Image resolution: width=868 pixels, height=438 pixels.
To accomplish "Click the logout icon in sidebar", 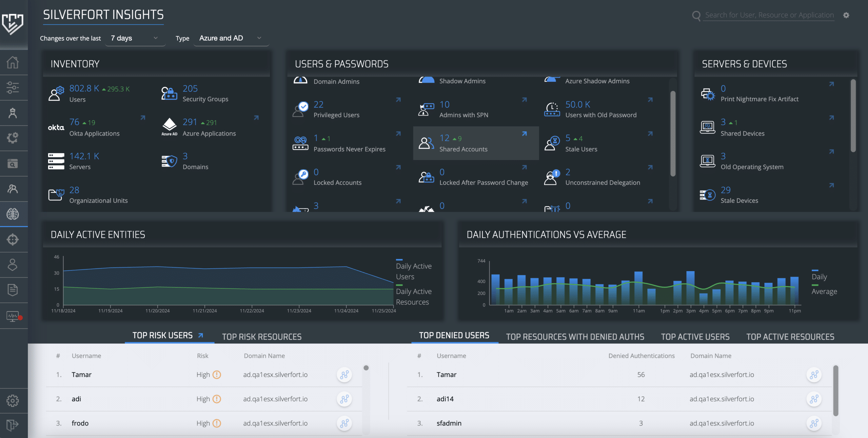I will point(13,425).
